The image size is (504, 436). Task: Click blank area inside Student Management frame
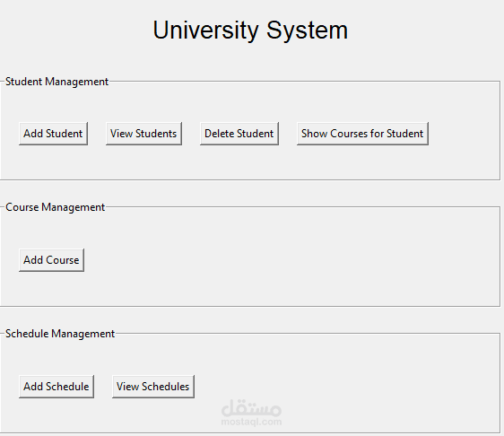[x=321, y=161]
